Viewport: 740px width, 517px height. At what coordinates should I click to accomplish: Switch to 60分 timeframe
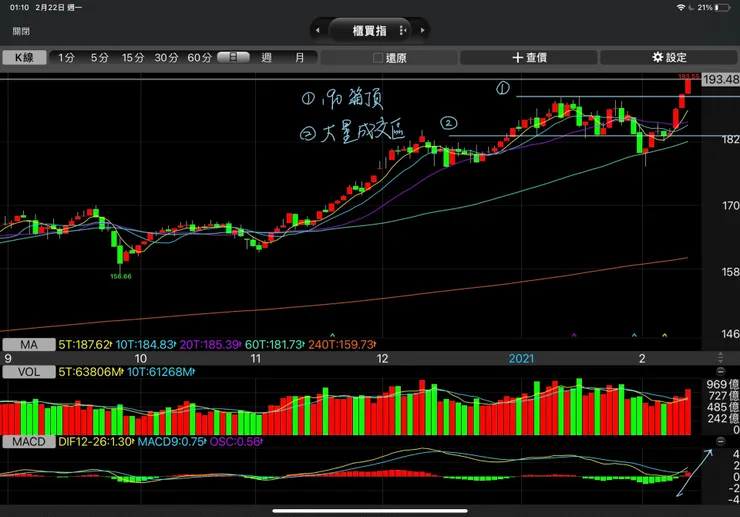click(x=199, y=58)
